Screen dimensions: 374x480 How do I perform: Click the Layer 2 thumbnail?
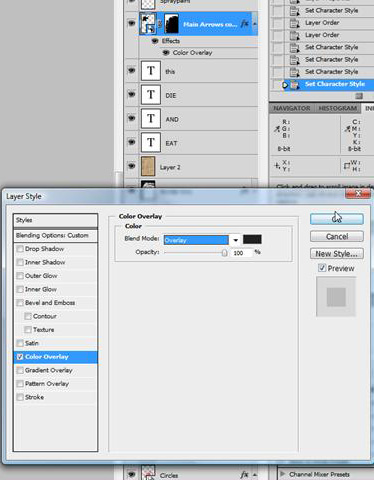[148, 166]
